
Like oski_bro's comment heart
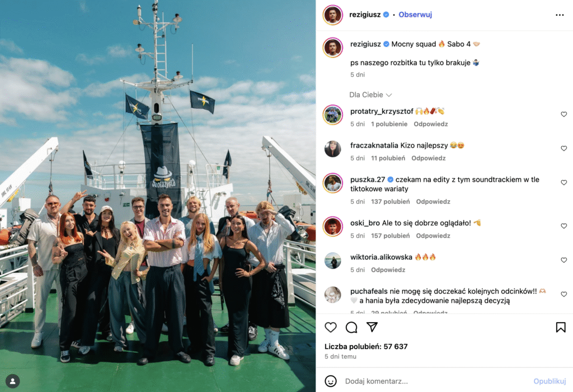[x=563, y=226]
